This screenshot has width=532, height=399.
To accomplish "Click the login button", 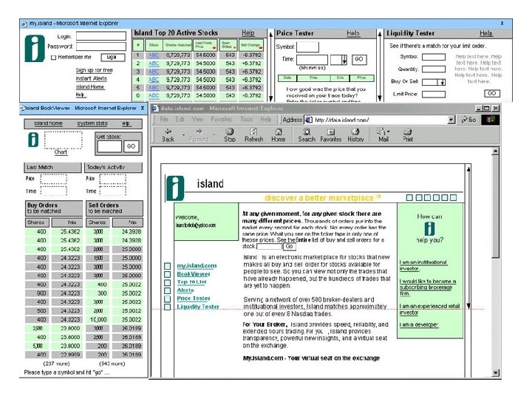I will tap(112, 58).
